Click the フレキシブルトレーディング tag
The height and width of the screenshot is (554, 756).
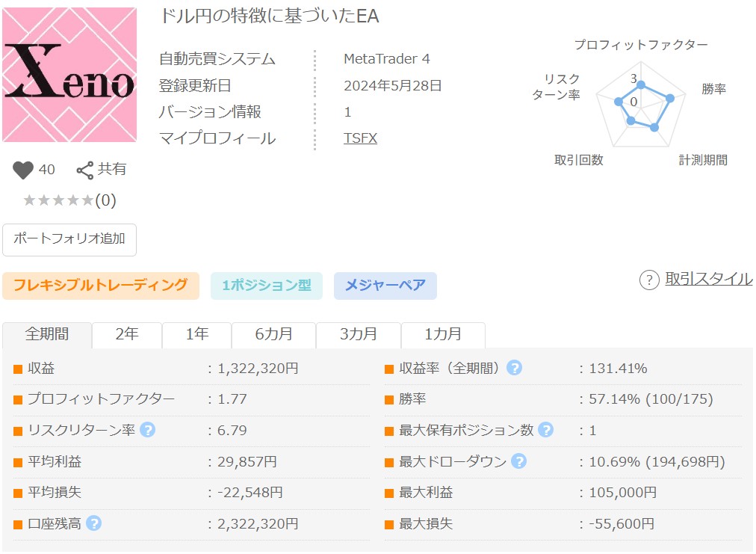click(x=100, y=285)
